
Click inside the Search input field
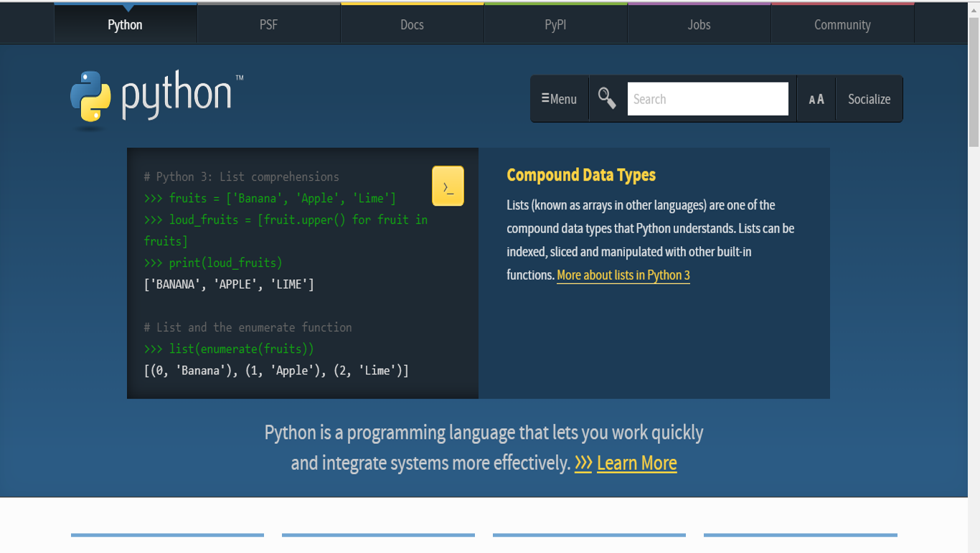[707, 98]
